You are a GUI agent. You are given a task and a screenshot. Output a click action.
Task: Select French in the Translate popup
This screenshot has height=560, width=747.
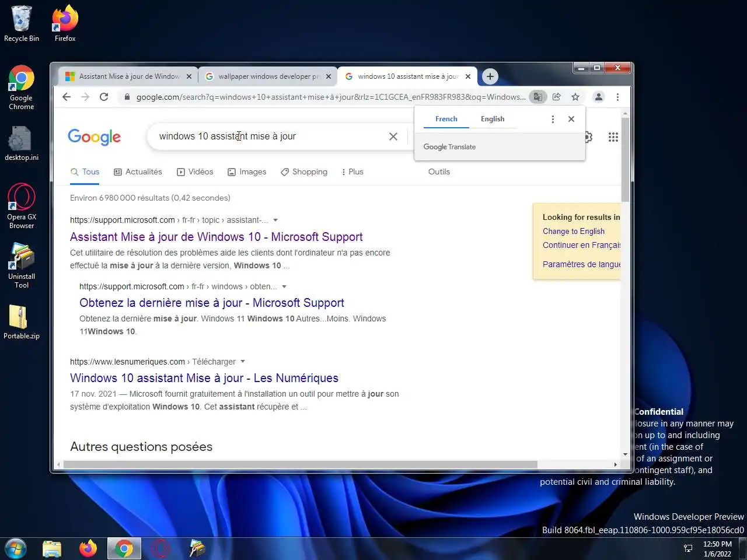coord(446,119)
